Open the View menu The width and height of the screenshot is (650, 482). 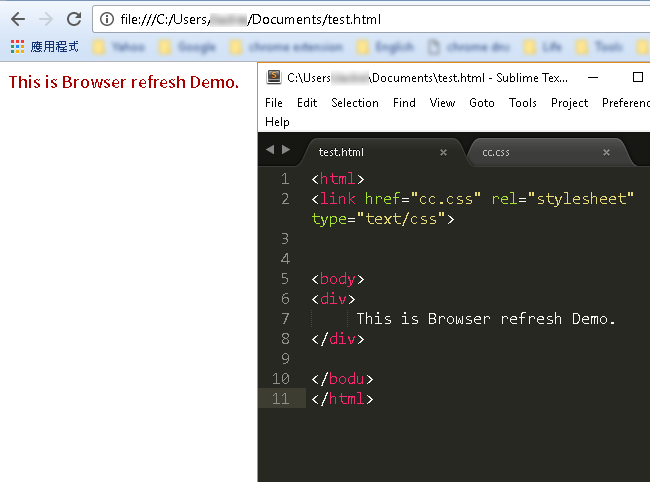click(x=442, y=103)
